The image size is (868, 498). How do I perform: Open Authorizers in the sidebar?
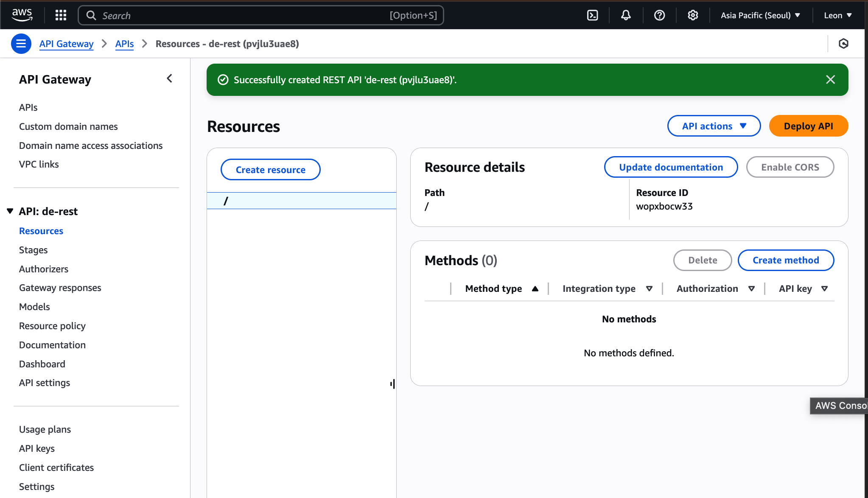(43, 269)
